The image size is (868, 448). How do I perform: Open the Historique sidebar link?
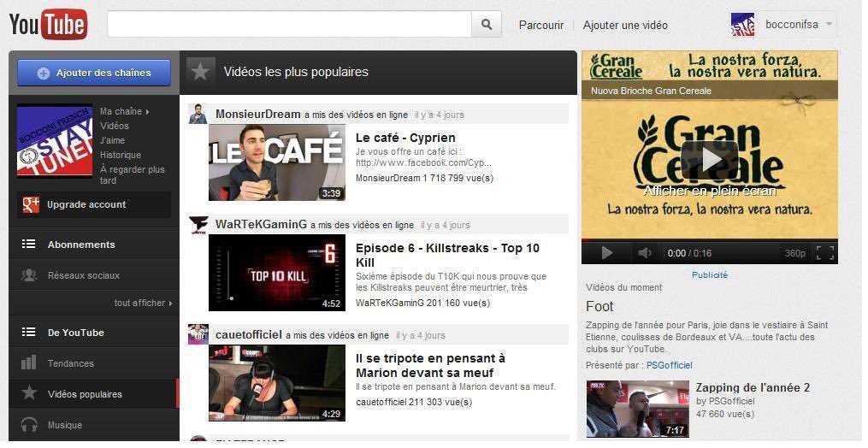pyautogui.click(x=120, y=155)
